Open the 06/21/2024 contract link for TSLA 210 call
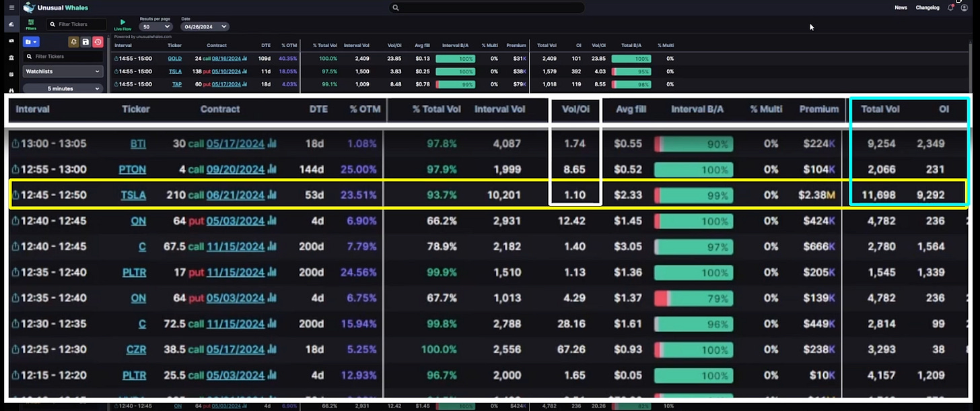980x411 pixels. 236,195
